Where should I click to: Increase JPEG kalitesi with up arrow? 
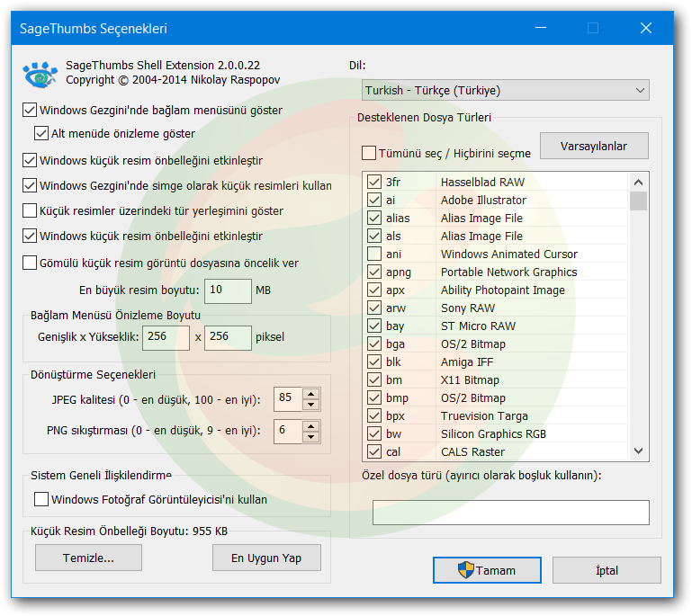coord(311,394)
